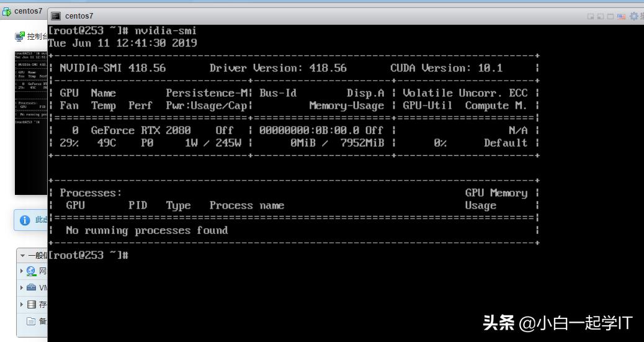
Task: Click the '49C' temperature value
Action: [x=107, y=143]
